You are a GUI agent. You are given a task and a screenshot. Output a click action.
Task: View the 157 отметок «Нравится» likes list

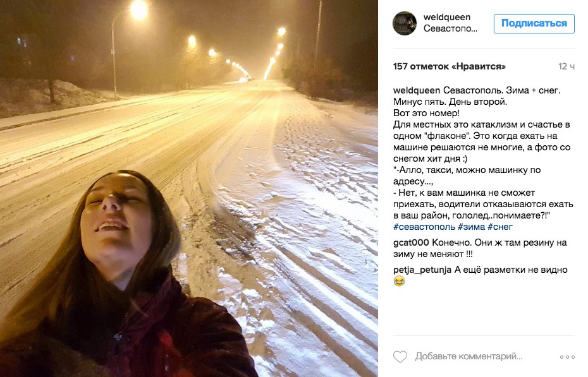click(450, 66)
